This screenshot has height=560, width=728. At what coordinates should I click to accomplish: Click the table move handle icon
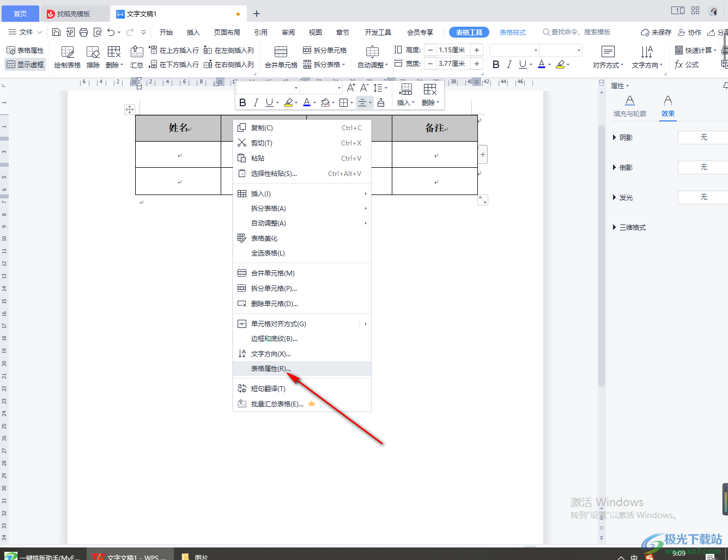[130, 109]
